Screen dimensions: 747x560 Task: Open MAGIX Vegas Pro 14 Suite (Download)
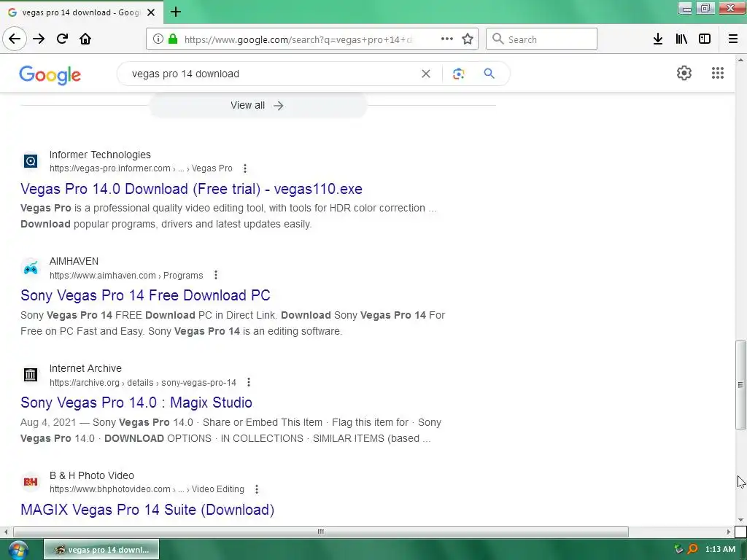[147, 510]
